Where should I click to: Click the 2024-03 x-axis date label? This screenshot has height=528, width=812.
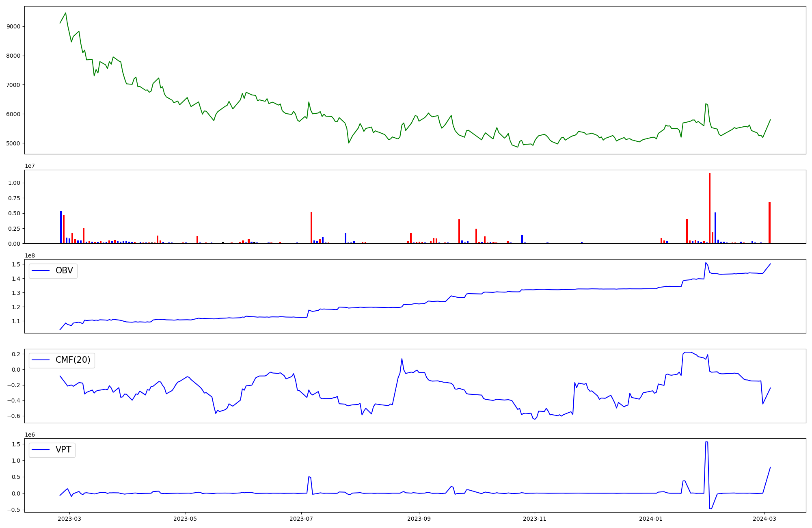pos(764,519)
